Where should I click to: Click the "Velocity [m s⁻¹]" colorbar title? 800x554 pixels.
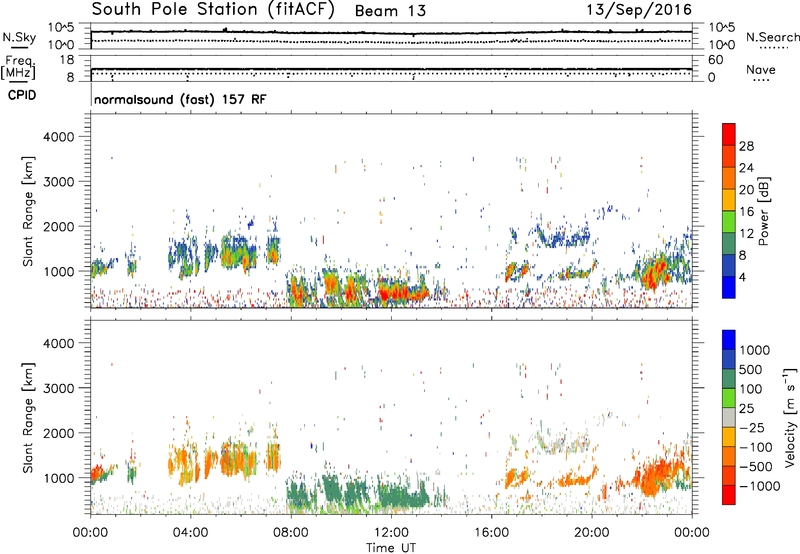(x=790, y=417)
